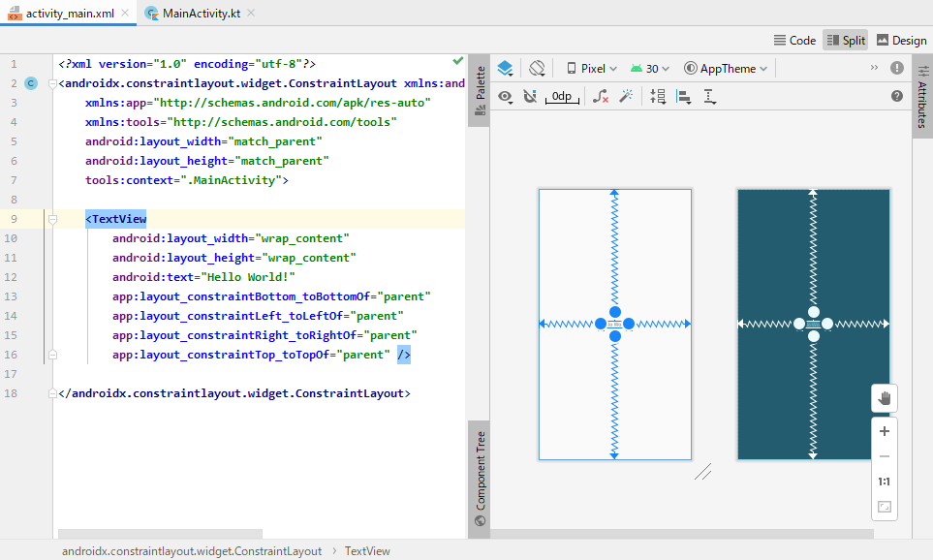Click the ConstraintLayout closing fold on line 18
This screenshot has width=933, height=560.
[x=52, y=393]
